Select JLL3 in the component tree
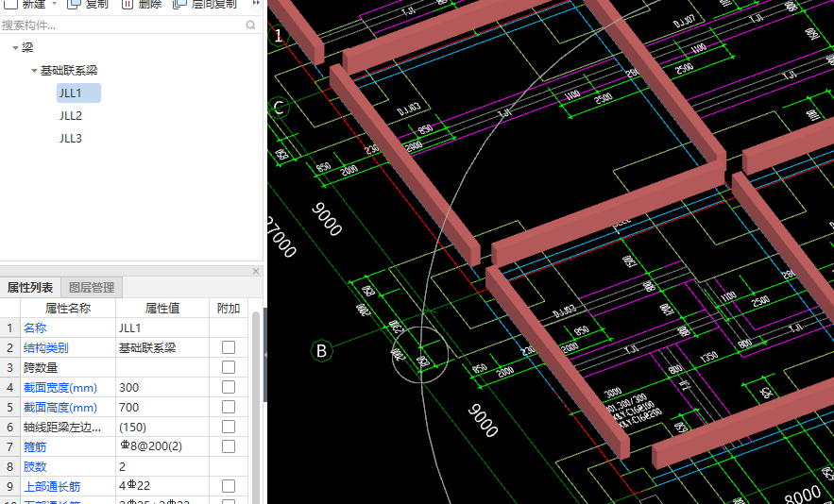 coord(71,139)
